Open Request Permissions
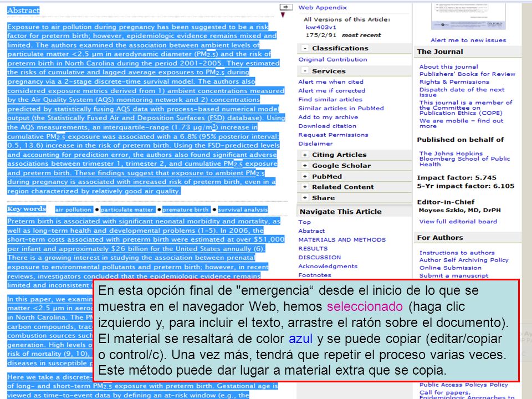532x399 pixels. (333, 135)
